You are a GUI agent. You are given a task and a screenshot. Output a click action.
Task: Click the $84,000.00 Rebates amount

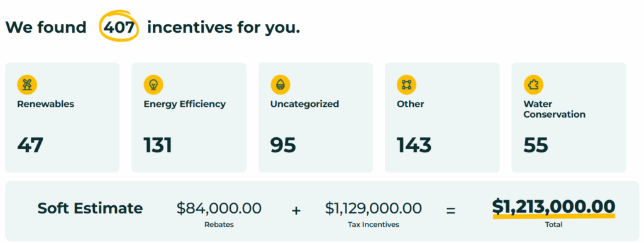pos(219,208)
